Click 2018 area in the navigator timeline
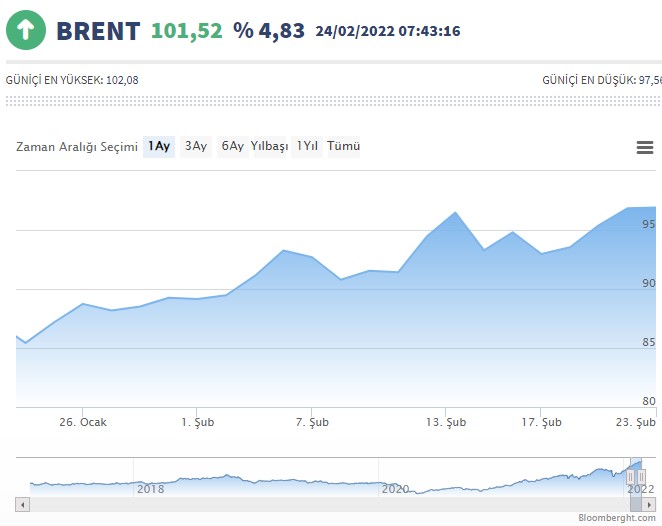 click(x=150, y=488)
